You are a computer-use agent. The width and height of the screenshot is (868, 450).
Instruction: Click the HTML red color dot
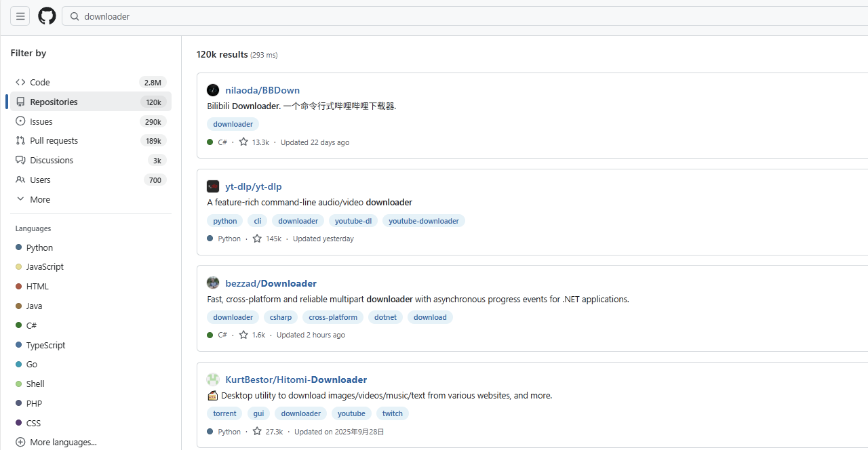click(x=19, y=286)
